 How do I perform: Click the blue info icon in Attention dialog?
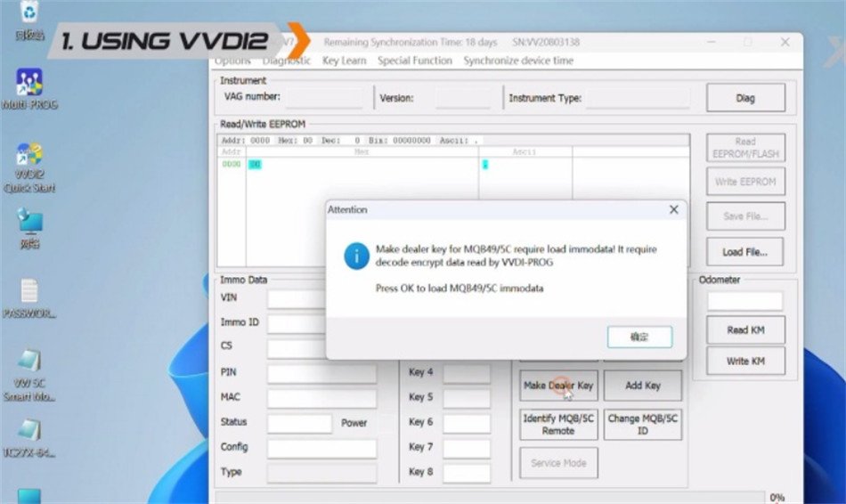[356, 256]
